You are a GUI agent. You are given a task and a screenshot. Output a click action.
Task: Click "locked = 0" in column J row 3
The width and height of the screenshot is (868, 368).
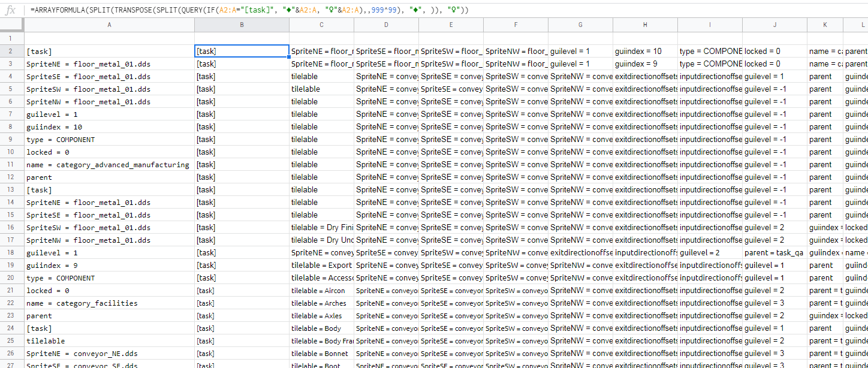[x=774, y=64]
